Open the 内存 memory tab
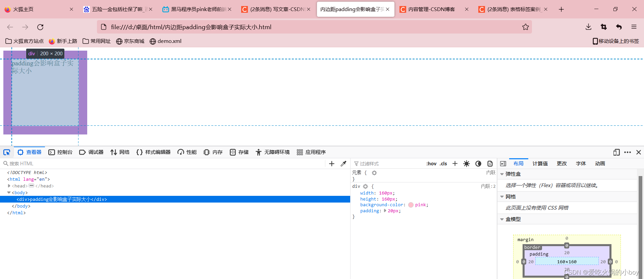This screenshot has width=644, height=279. click(213, 152)
